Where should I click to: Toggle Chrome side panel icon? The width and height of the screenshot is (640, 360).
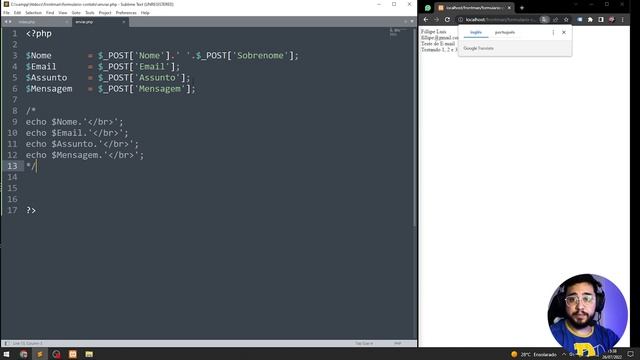tap(601, 20)
